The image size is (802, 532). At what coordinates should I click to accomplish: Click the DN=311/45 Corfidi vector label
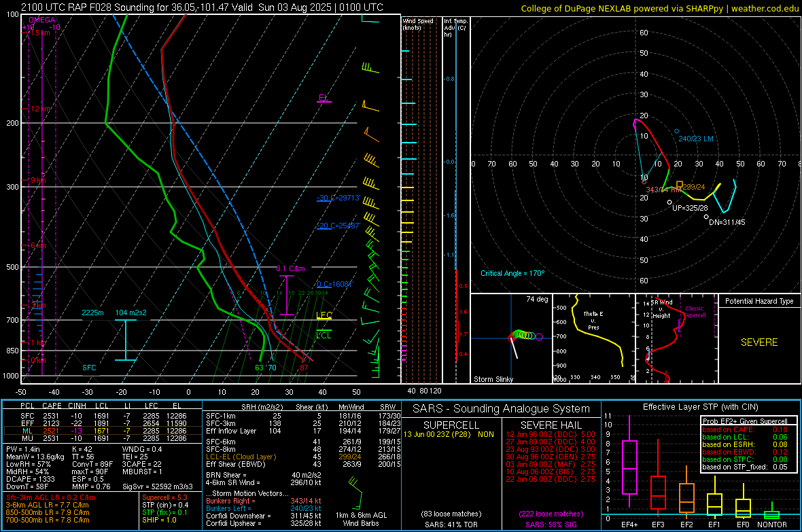(727, 223)
